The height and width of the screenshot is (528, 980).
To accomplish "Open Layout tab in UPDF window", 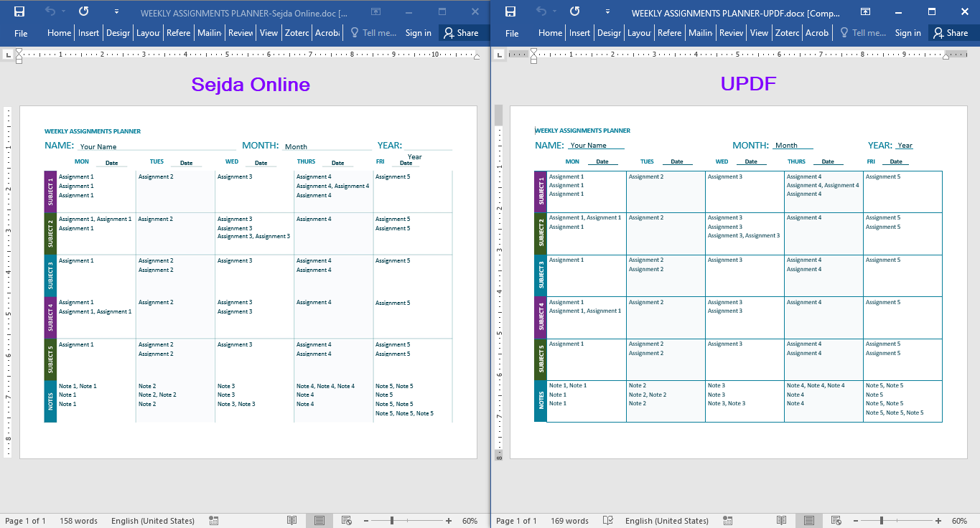I will (x=639, y=33).
